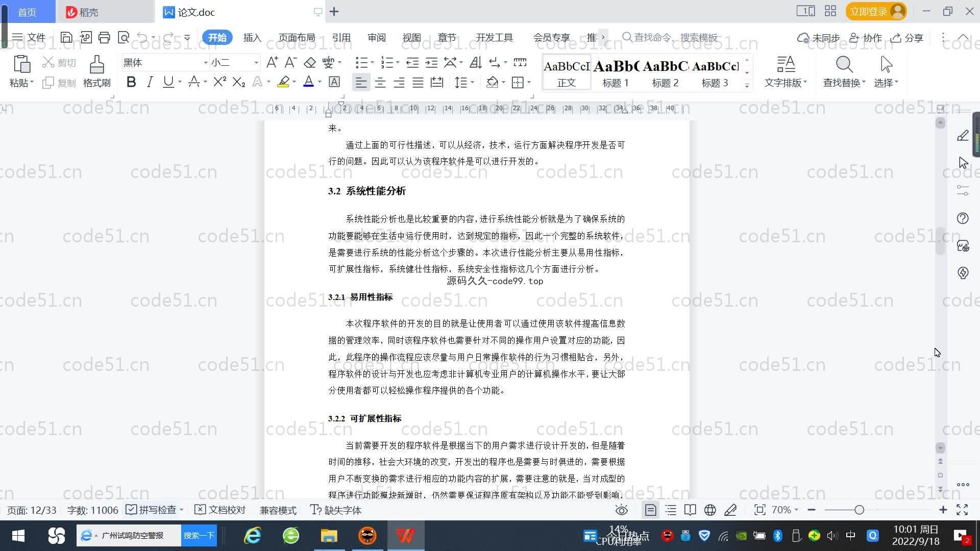Screen dimensions: 980x551
Task: Toggle right text alignment
Action: [399, 82]
